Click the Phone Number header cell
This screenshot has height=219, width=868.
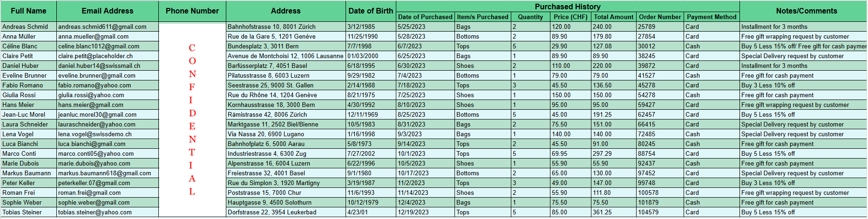192,11
